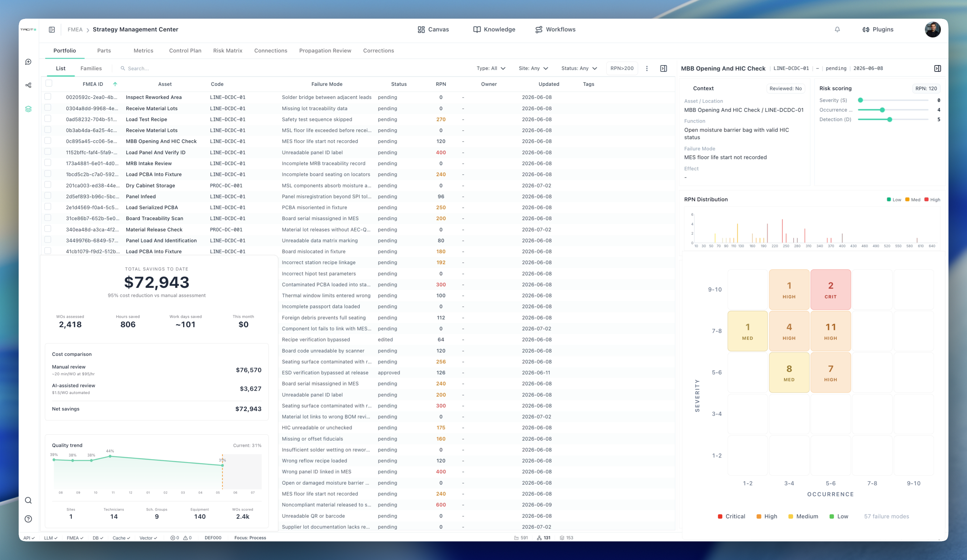Check the Load Test Recipe row checkbox

(x=48, y=119)
